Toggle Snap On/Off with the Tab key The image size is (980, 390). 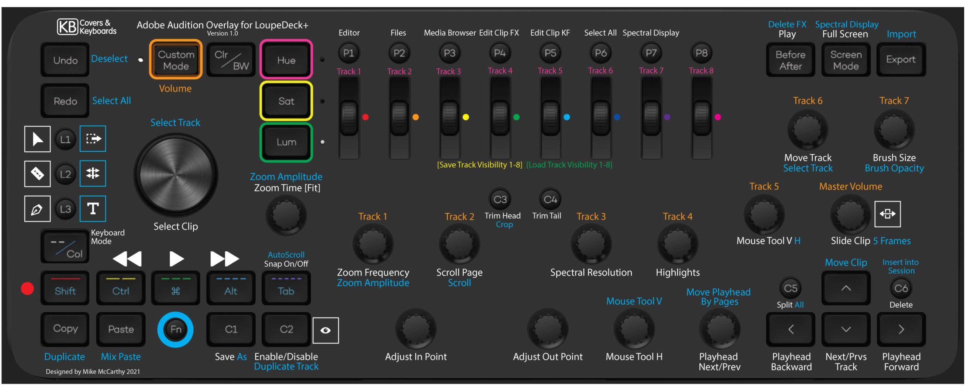286,288
